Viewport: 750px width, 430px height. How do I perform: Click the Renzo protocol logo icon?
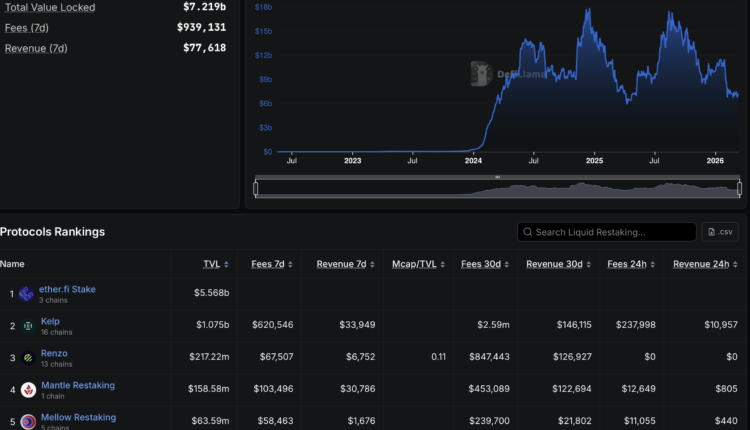tap(27, 358)
